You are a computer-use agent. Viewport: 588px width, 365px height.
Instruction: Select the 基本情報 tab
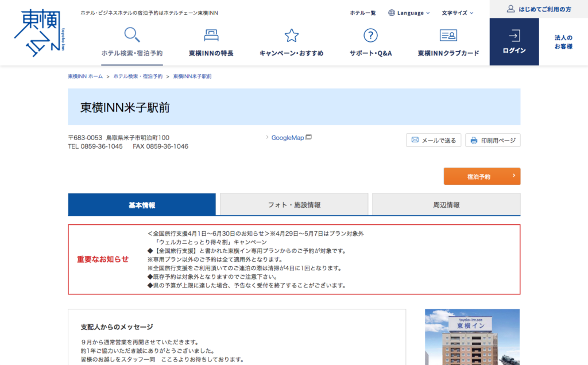[142, 204]
